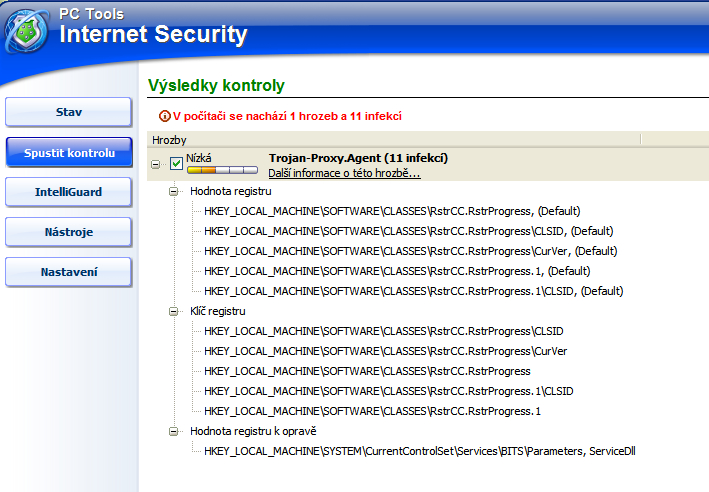Image resolution: width=709 pixels, height=492 pixels.
Task: Uncheck the Trojan-Proxy.Agent threat checkbox
Action: [x=176, y=164]
